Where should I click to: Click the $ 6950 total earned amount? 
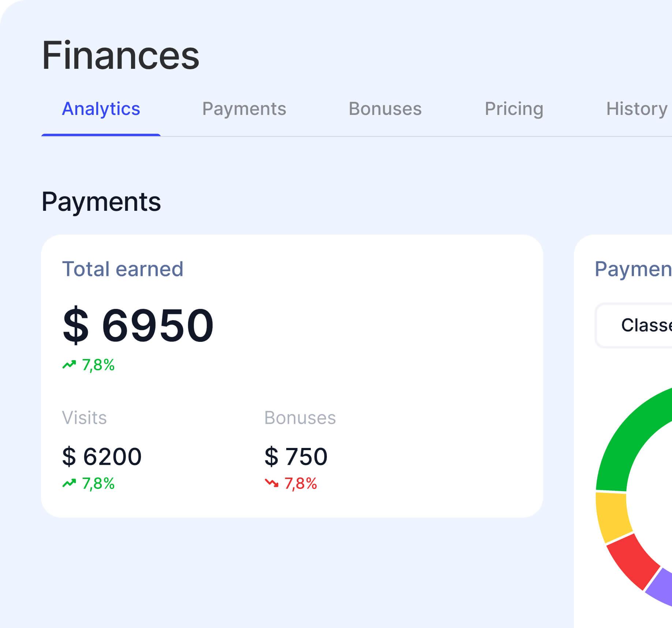(x=138, y=325)
